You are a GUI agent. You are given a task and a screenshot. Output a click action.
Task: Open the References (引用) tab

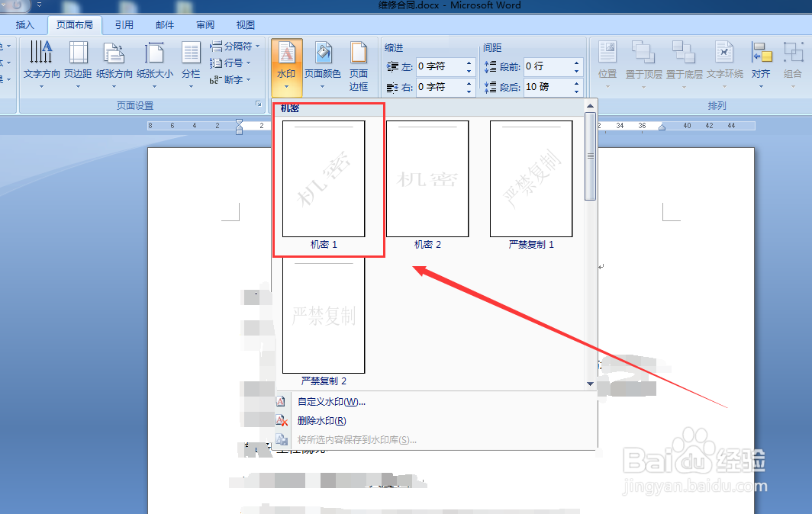tap(124, 25)
